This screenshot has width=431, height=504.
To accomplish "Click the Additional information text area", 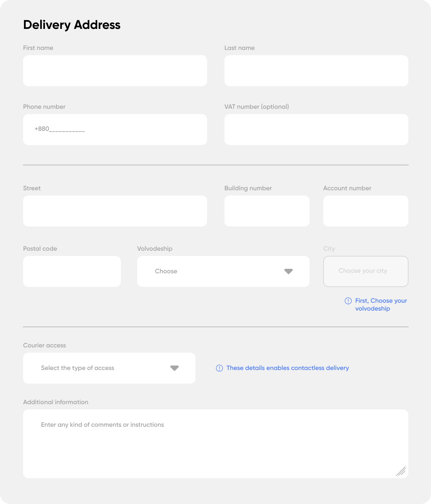I will tap(216, 444).
